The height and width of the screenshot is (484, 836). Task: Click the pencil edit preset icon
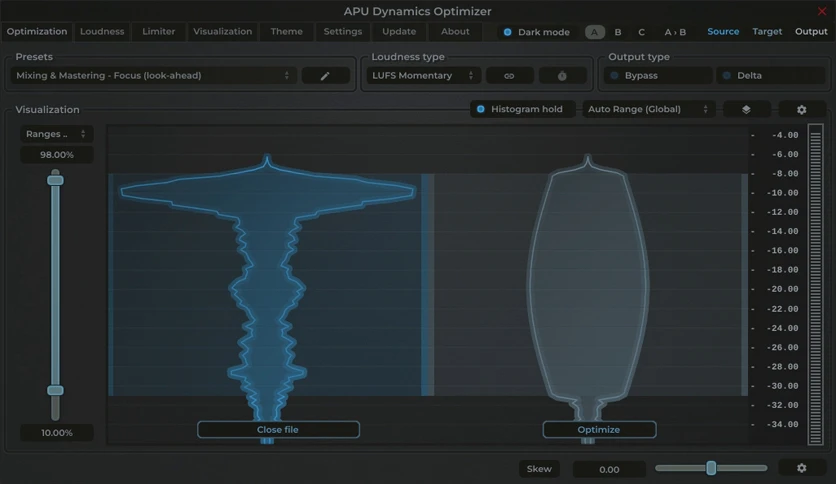[325, 76]
